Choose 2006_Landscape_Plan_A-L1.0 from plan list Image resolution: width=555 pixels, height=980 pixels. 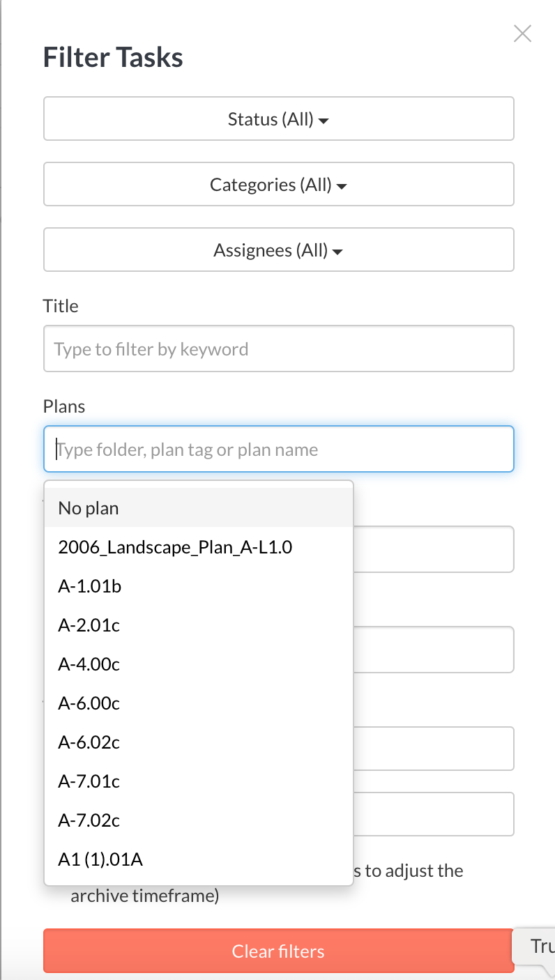tap(199, 546)
